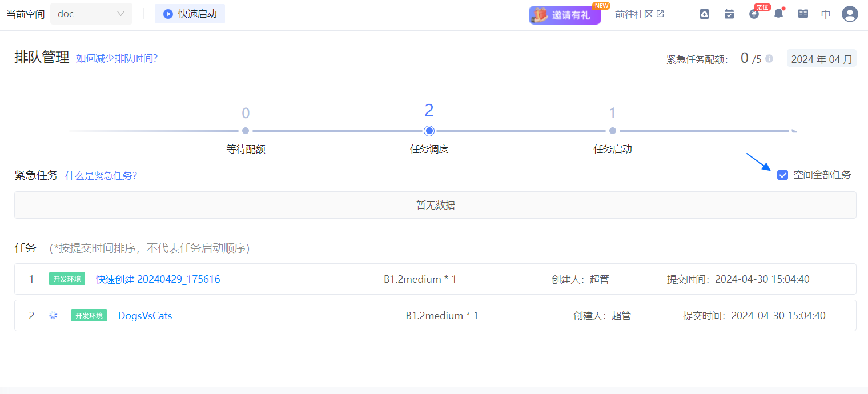The width and height of the screenshot is (868, 394).
Task: Switch language via the 中 icon
Action: [x=826, y=14]
